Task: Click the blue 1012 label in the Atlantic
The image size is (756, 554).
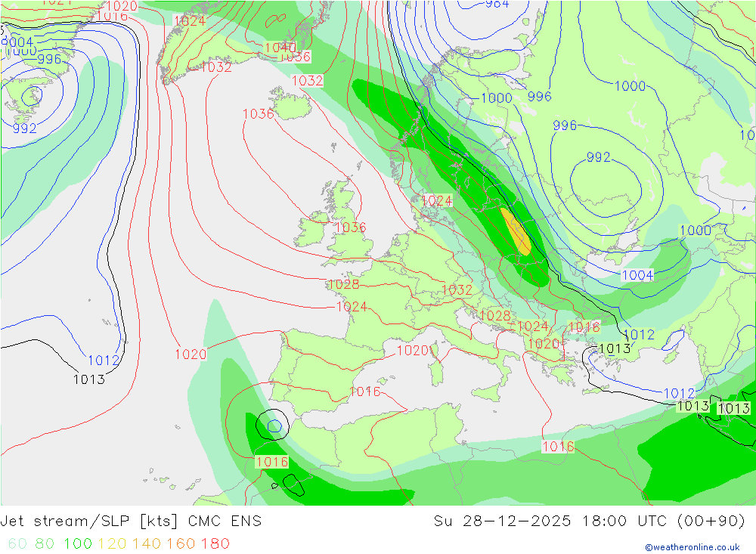Action: click(x=103, y=361)
